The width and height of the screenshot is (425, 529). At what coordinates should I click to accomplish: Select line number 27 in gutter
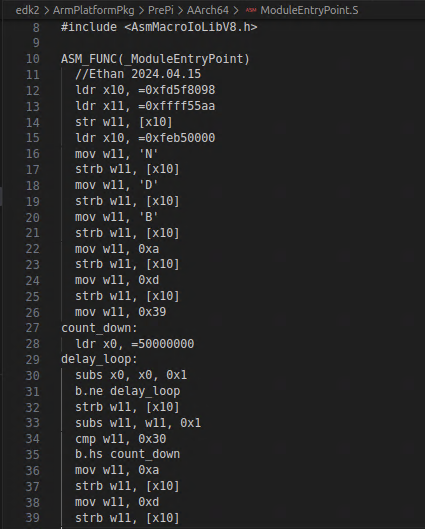click(x=33, y=328)
